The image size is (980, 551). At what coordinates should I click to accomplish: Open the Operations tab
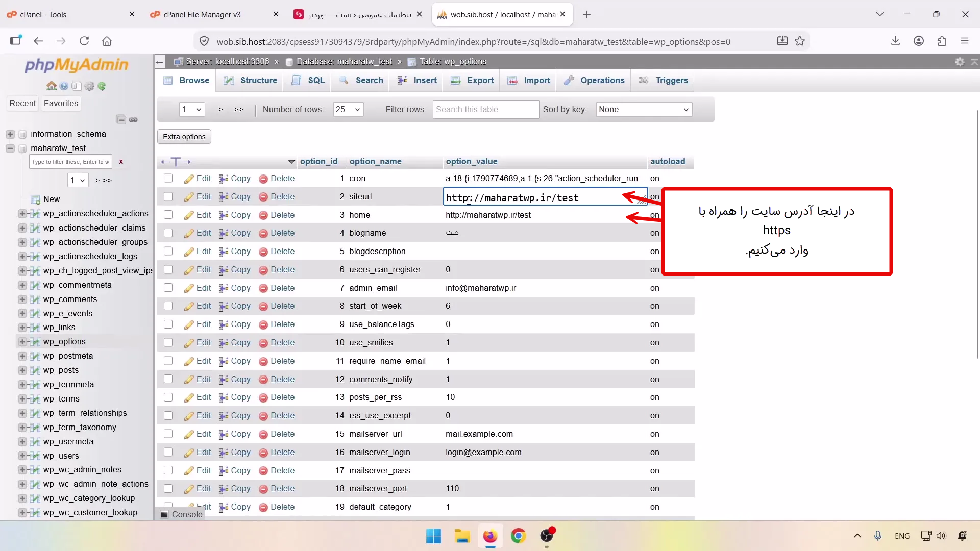[594, 81]
